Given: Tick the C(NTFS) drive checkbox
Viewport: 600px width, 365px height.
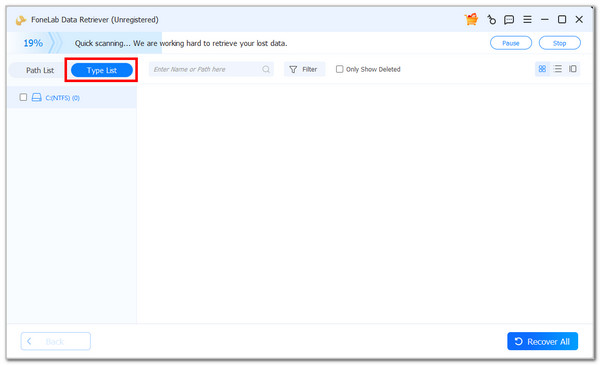Looking at the screenshot, I should pyautogui.click(x=23, y=97).
